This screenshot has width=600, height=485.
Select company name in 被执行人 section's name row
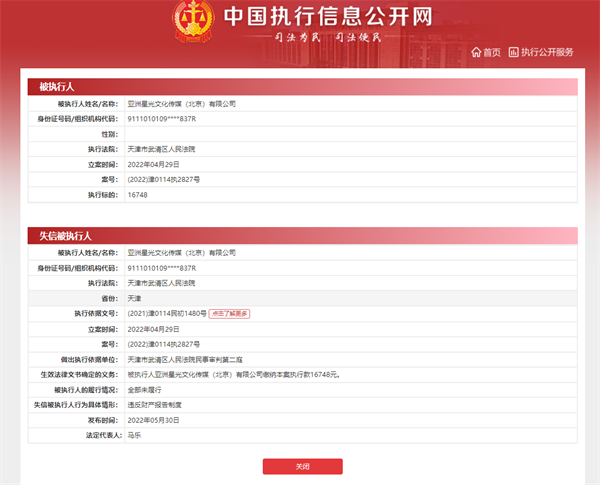[182, 104]
